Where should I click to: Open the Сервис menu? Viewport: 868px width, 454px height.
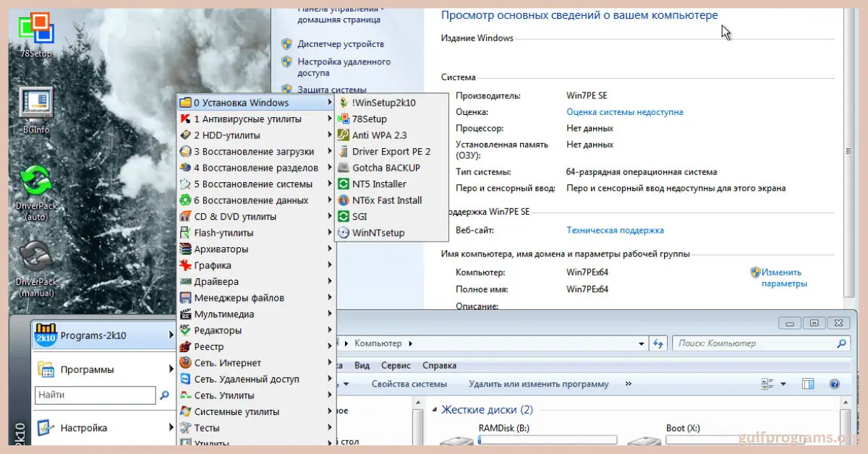[x=396, y=366]
